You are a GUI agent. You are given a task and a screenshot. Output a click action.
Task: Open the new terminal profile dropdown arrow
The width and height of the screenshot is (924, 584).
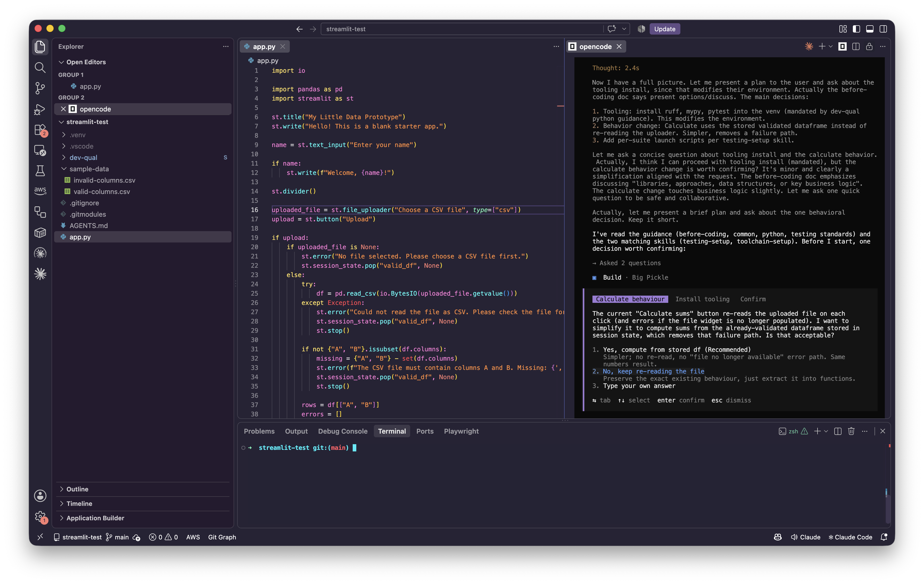click(826, 431)
